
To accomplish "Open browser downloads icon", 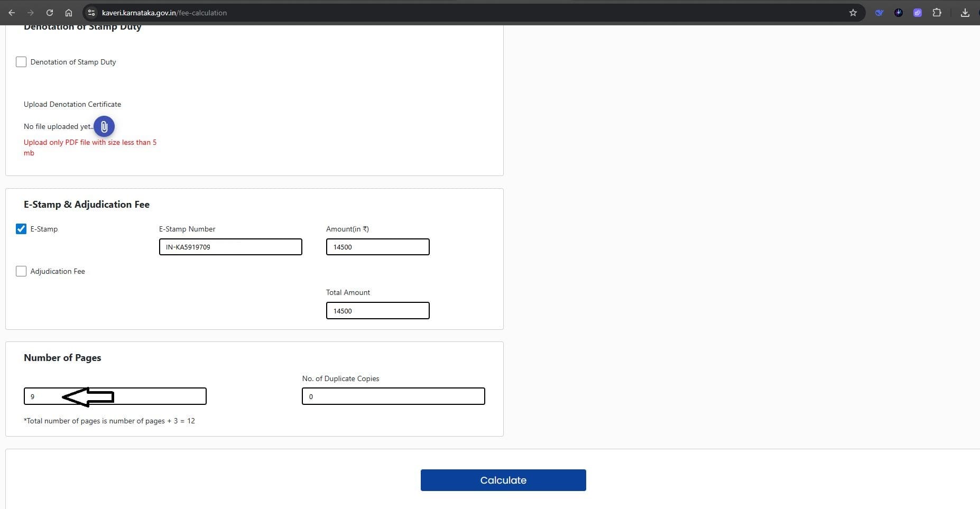I will (965, 13).
